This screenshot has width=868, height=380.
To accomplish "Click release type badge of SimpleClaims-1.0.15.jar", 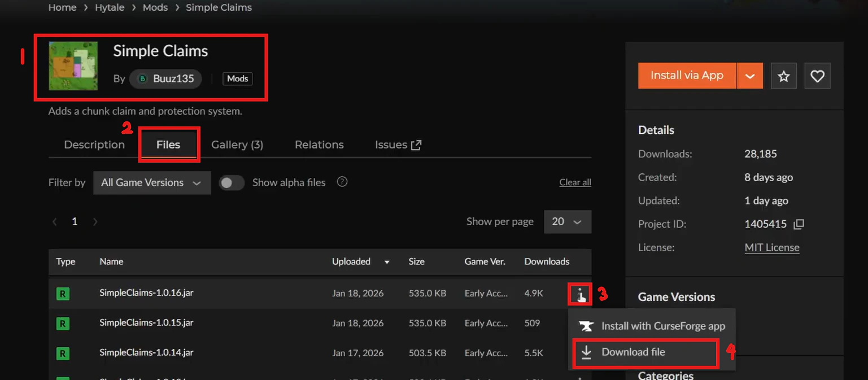I will (63, 324).
